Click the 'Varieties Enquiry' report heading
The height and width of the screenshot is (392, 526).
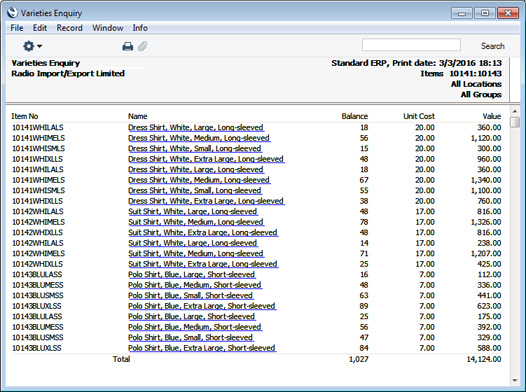pyautogui.click(x=46, y=63)
